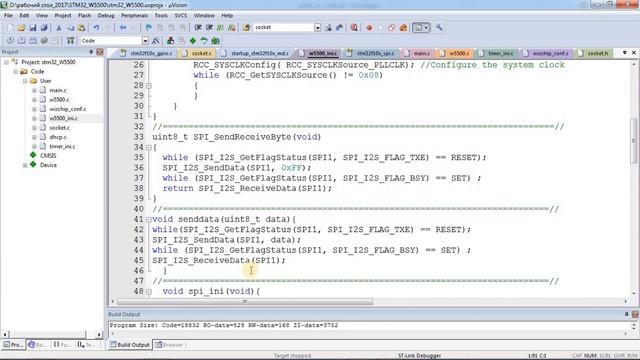
Task: Click line 38 return SPI_I2S_ReceiveData statement
Action: (x=247, y=189)
